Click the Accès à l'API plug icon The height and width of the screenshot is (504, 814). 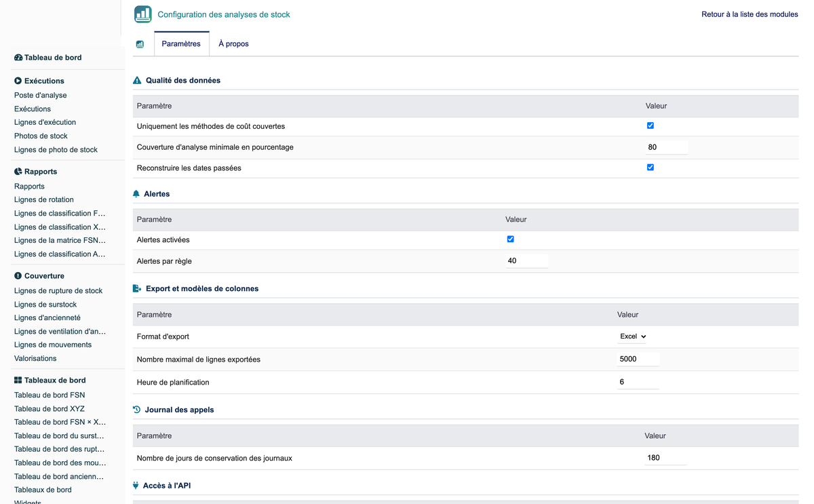click(136, 486)
